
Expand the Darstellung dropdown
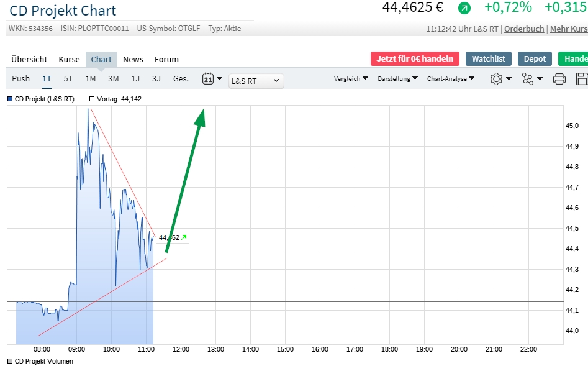[397, 78]
